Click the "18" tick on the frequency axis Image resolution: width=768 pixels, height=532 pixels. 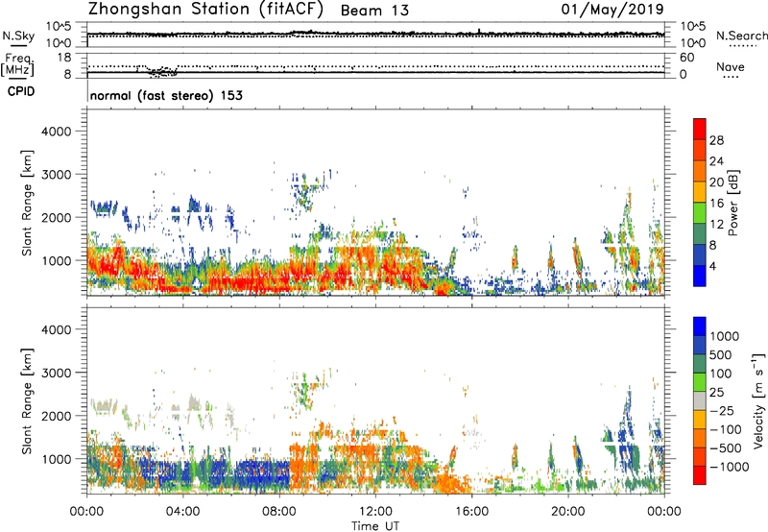(64, 58)
